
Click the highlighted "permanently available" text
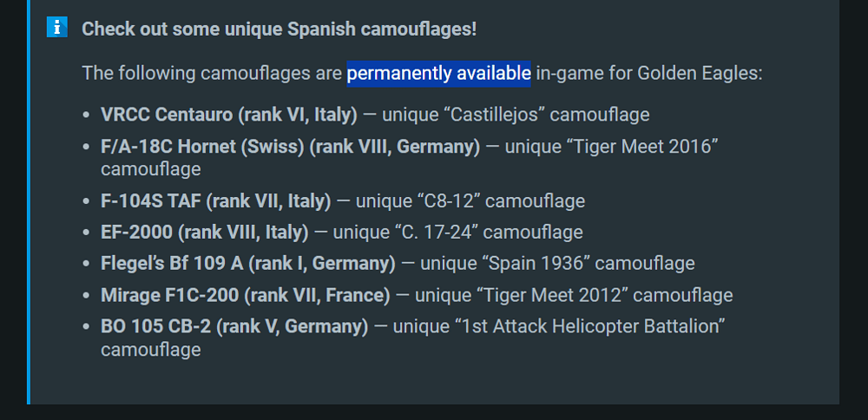point(438,73)
